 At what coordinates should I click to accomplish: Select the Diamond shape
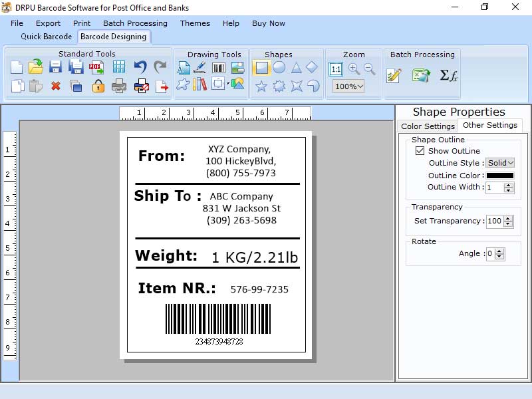312,67
